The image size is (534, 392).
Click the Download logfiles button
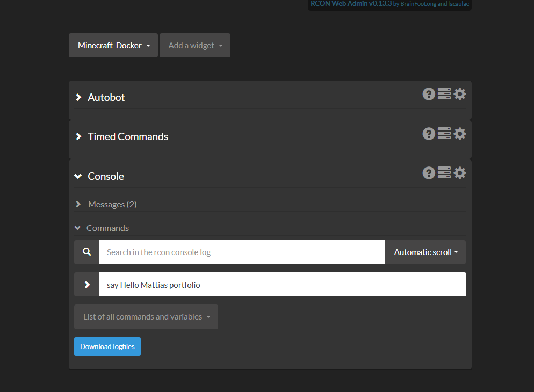click(107, 347)
